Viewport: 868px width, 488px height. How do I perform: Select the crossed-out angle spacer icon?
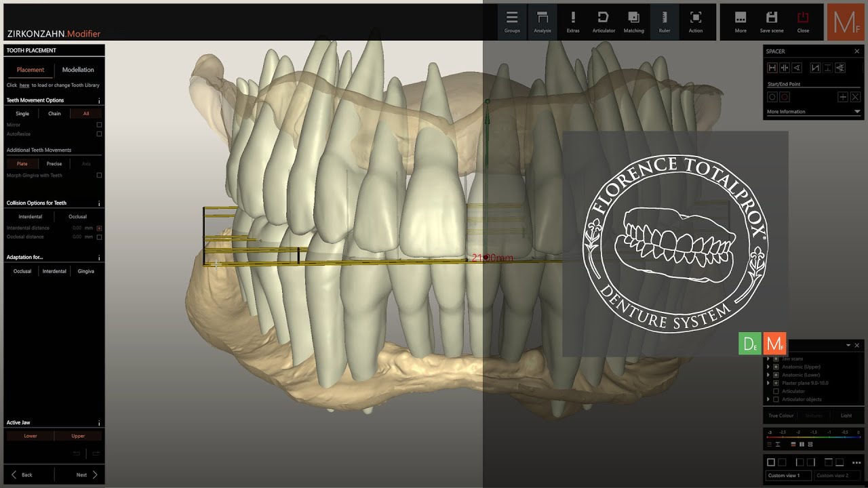tap(840, 68)
